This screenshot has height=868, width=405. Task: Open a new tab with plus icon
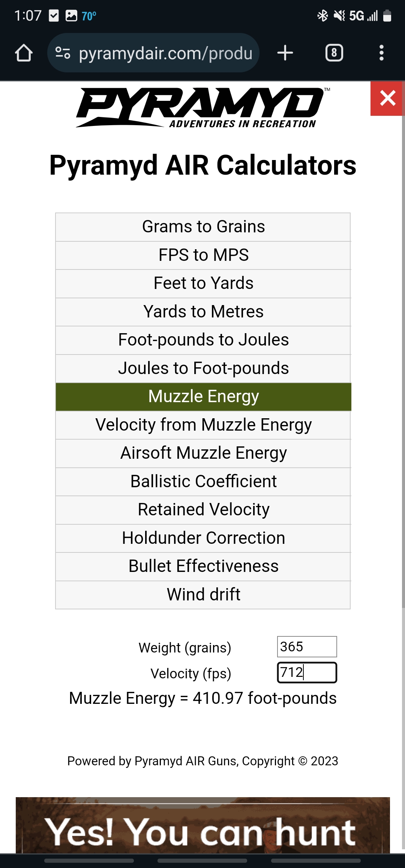[285, 53]
